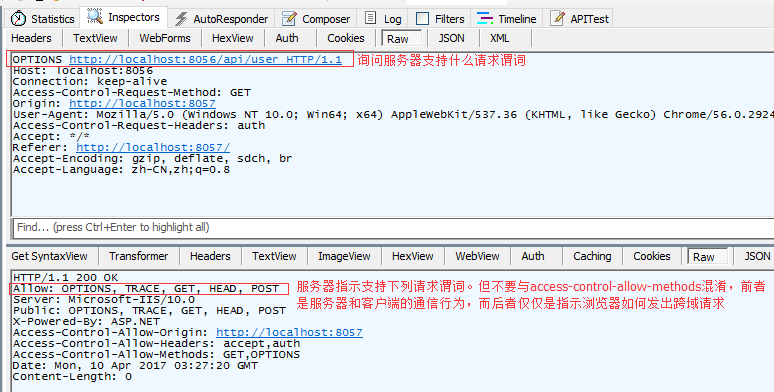Click the 'Connection: keep-alive' line

90,81
